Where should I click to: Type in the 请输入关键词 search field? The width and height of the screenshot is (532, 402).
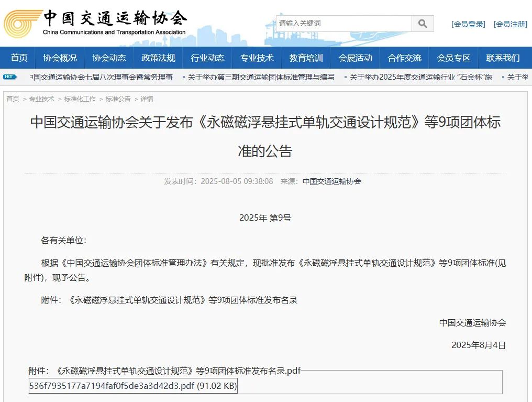(343, 24)
